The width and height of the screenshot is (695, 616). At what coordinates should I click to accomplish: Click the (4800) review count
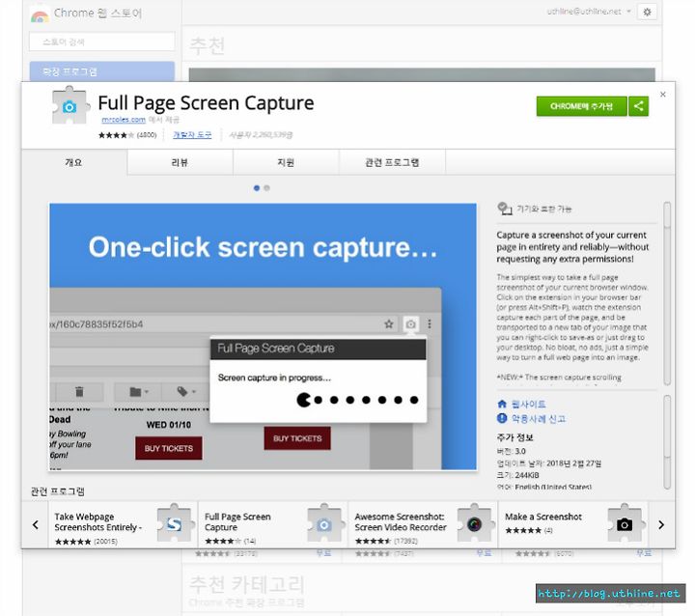pos(147,135)
